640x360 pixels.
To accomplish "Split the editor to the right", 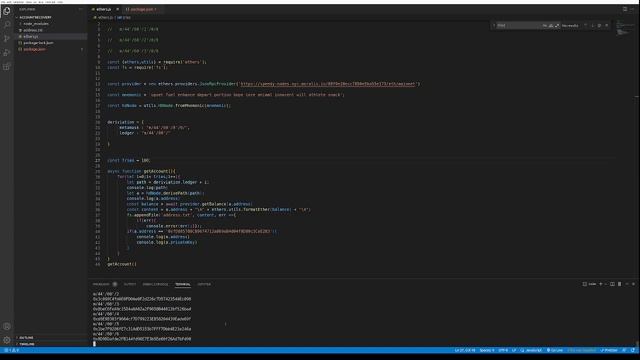I will click(x=625, y=9).
